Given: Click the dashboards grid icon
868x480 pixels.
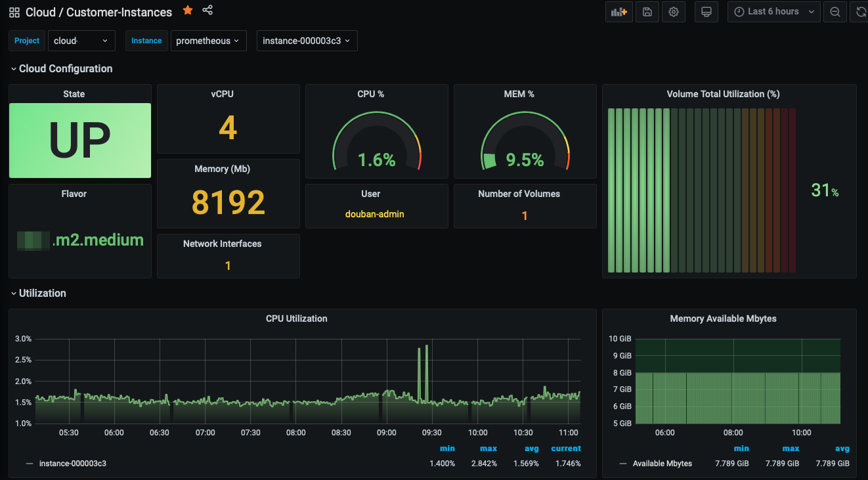Looking at the screenshot, I should 14,12.
